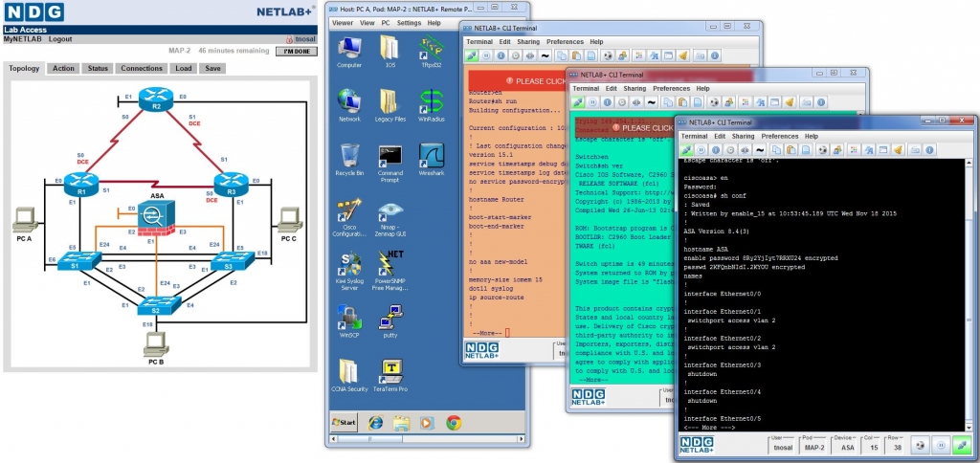The image size is (980, 463).
Task: Click tilde icon in ASA terminal toolbar
Action: [760, 150]
